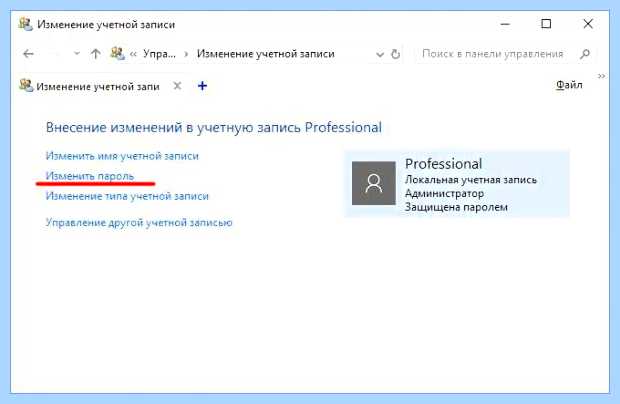The width and height of the screenshot is (620, 404).
Task: Expand toolbar overflow chevron at right
Action: pyautogui.click(x=601, y=76)
